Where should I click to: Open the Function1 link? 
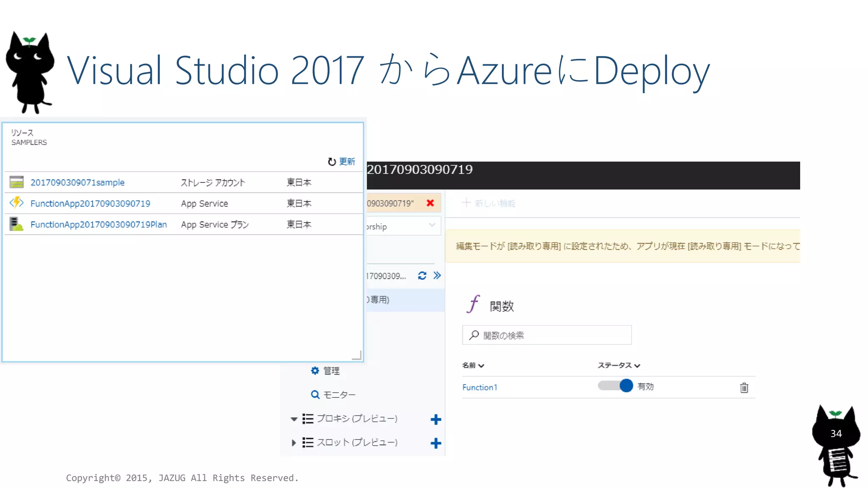(479, 387)
